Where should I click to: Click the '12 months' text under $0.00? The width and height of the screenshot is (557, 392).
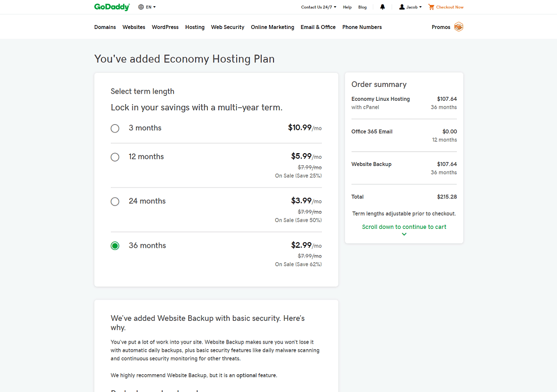pyautogui.click(x=444, y=140)
